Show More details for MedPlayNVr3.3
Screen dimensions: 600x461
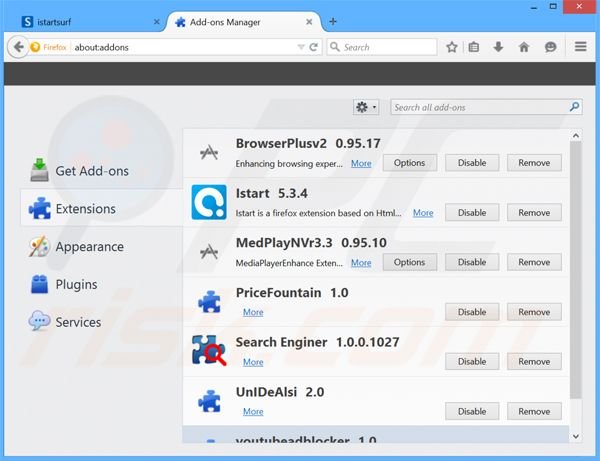pyautogui.click(x=361, y=263)
